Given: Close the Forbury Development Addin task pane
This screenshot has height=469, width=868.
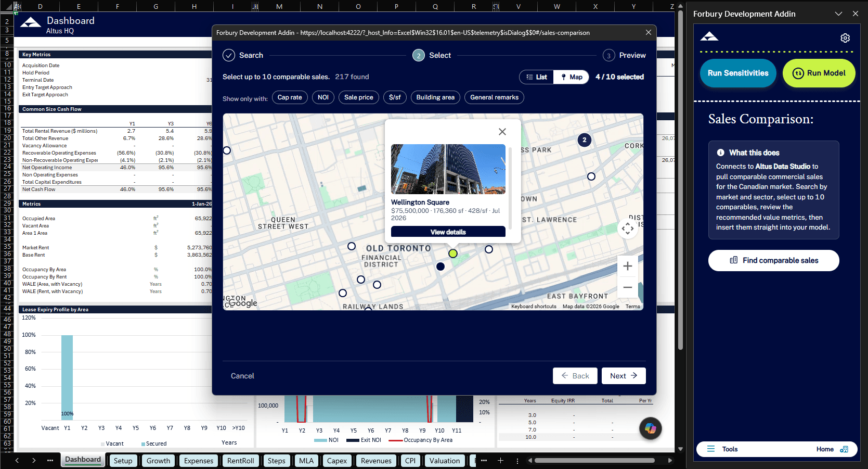Looking at the screenshot, I should point(856,14).
